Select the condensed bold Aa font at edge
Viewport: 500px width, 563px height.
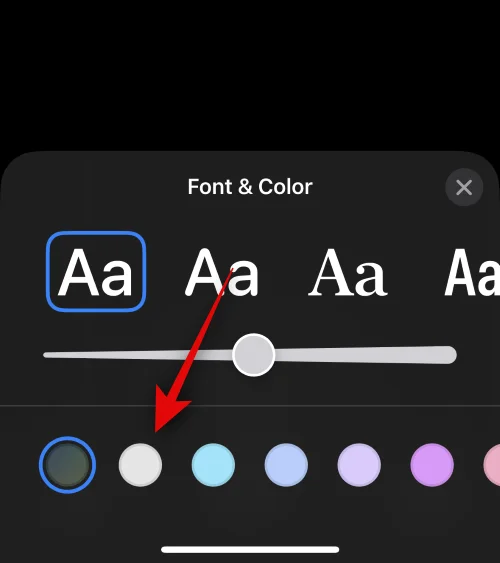point(472,272)
